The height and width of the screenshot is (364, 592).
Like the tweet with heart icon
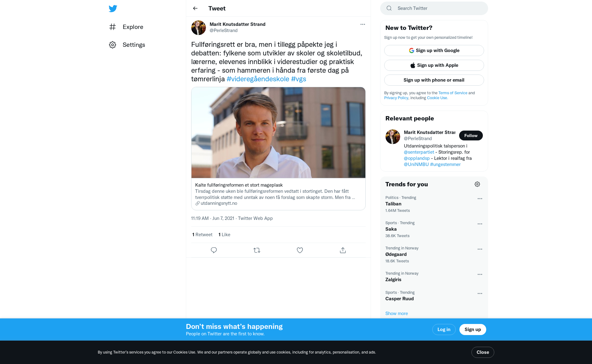(x=300, y=250)
